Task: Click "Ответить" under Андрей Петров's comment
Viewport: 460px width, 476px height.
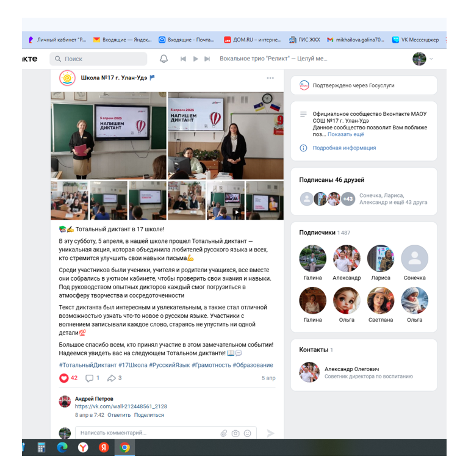Action: 119,415
